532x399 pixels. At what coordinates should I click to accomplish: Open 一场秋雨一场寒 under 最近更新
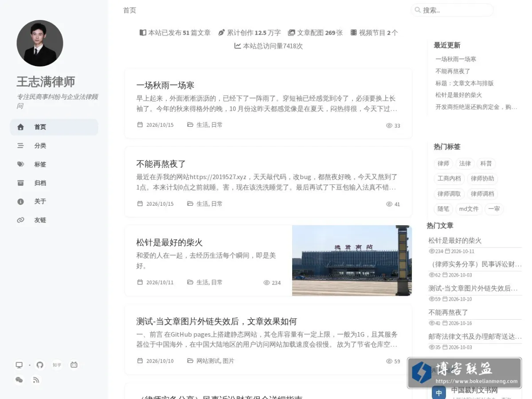(456, 59)
